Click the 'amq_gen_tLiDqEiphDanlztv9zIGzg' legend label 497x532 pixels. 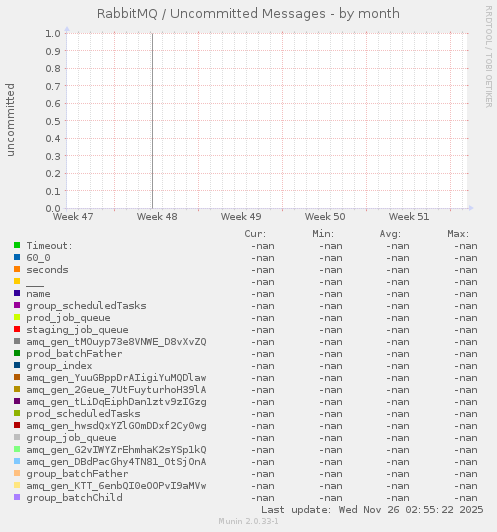pyautogui.click(x=116, y=402)
